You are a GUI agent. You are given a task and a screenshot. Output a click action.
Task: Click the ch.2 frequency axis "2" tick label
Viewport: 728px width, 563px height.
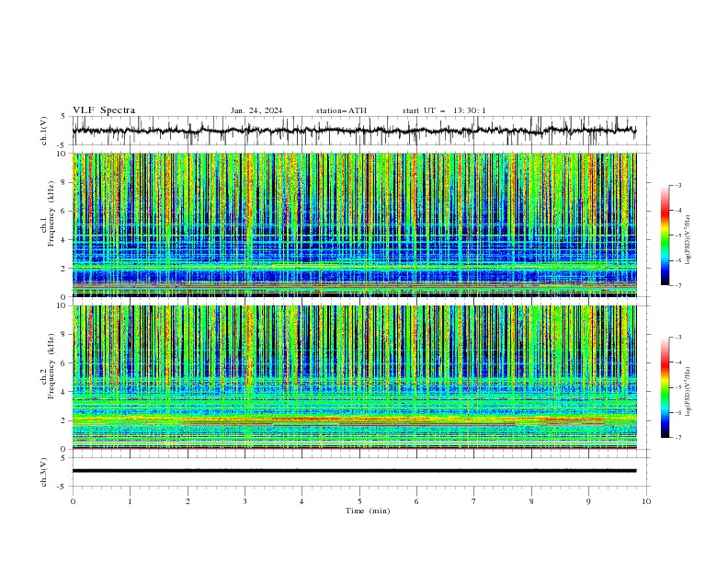64,420
